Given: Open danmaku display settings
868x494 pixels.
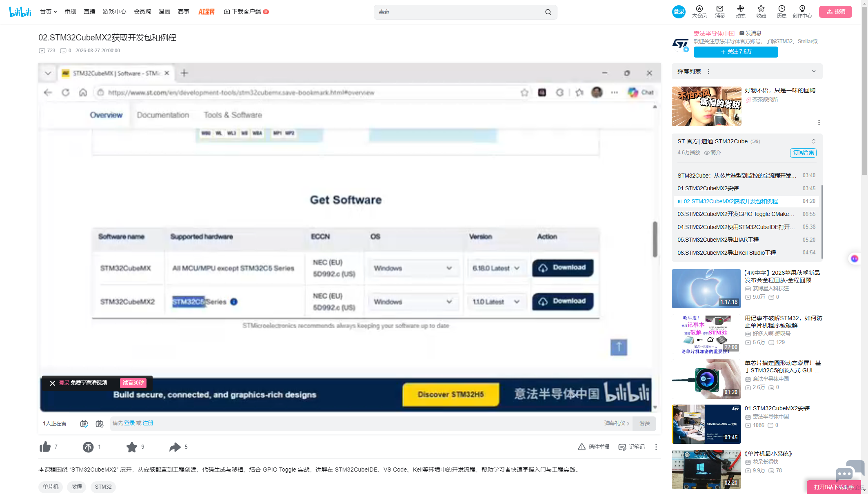Looking at the screenshot, I should (100, 424).
